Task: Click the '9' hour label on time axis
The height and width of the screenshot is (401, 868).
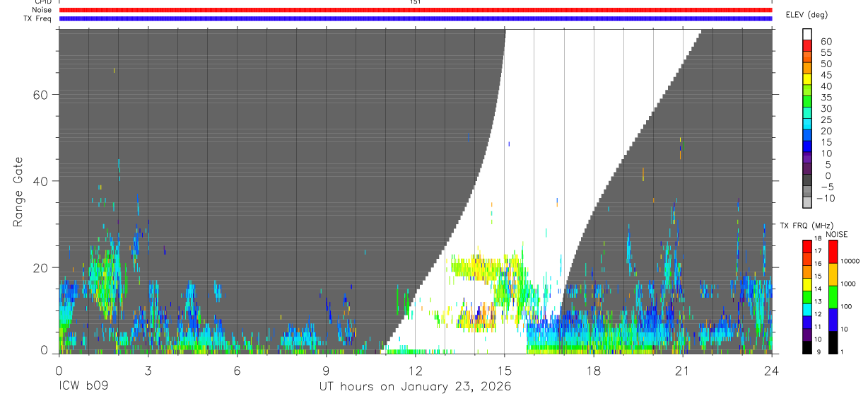Action: (326, 371)
